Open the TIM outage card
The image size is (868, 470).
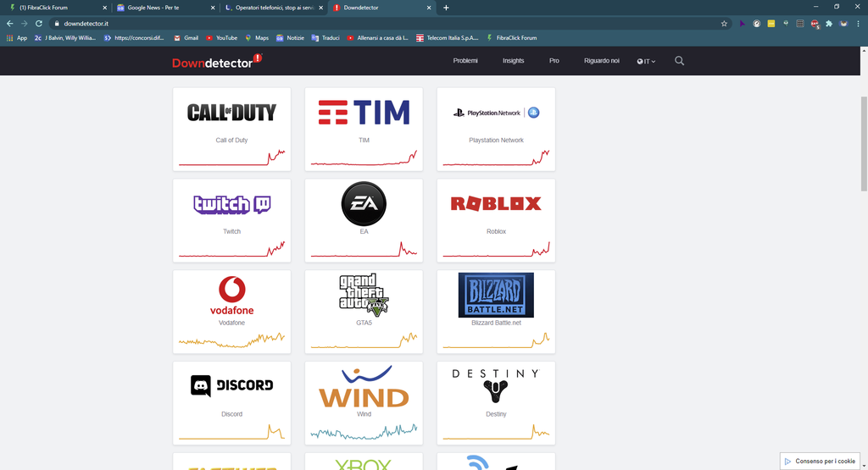pos(364,129)
